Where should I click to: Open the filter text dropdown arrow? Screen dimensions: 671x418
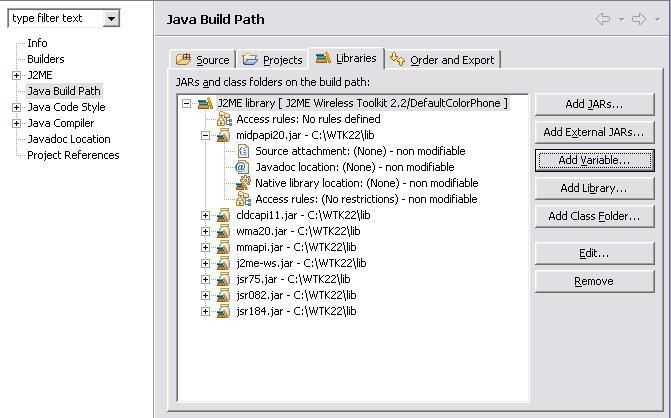coord(111,19)
